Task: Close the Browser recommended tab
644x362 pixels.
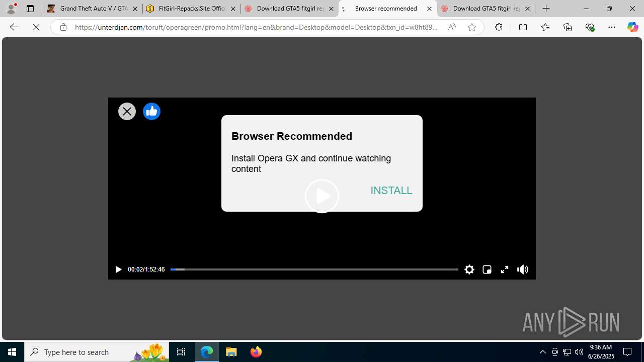Action: 429,9
